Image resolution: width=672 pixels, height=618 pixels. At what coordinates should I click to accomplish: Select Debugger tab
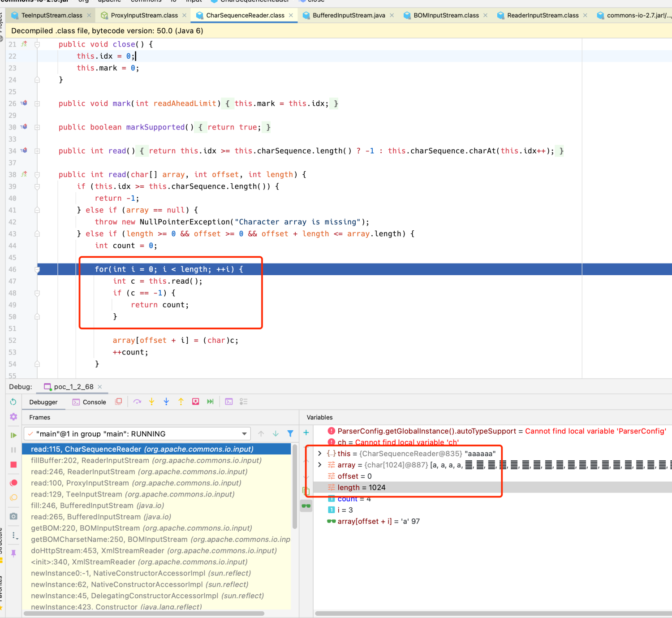(43, 402)
